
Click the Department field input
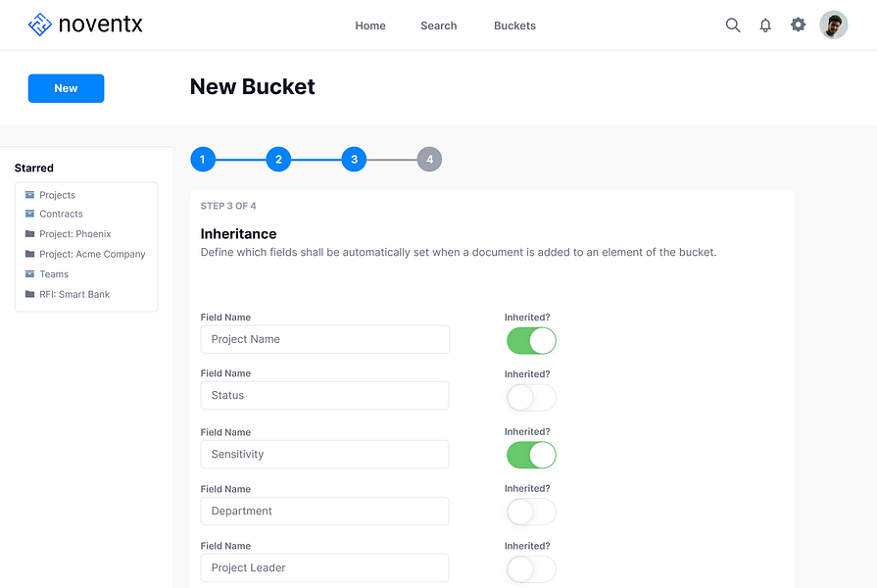click(x=325, y=511)
